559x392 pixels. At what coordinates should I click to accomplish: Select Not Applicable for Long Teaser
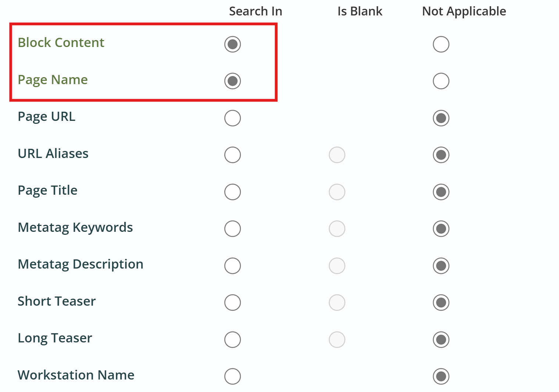[441, 339]
